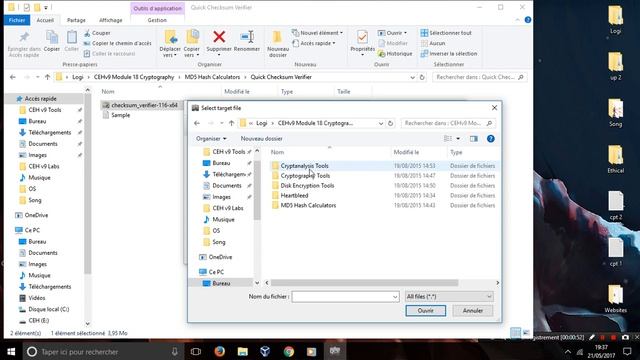Open the Ethical desktop folder
The height and width of the screenshot is (360, 640).
pos(616,159)
